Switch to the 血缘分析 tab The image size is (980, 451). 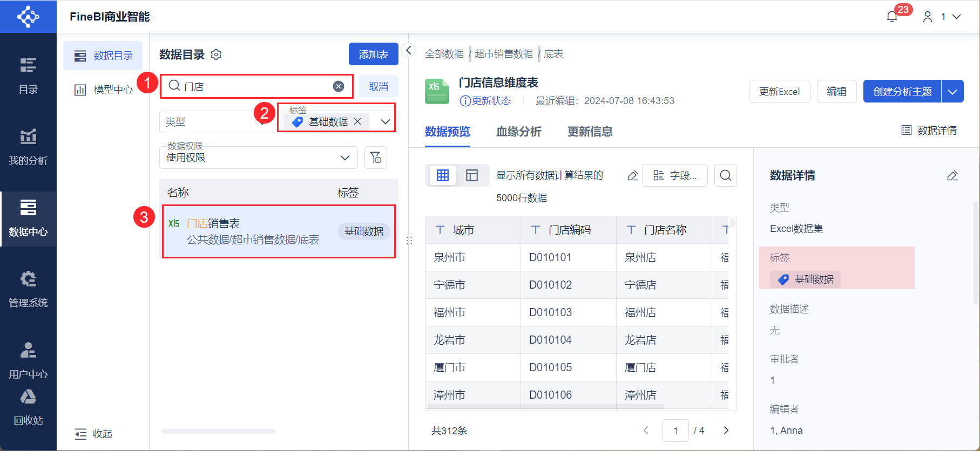pos(519,132)
